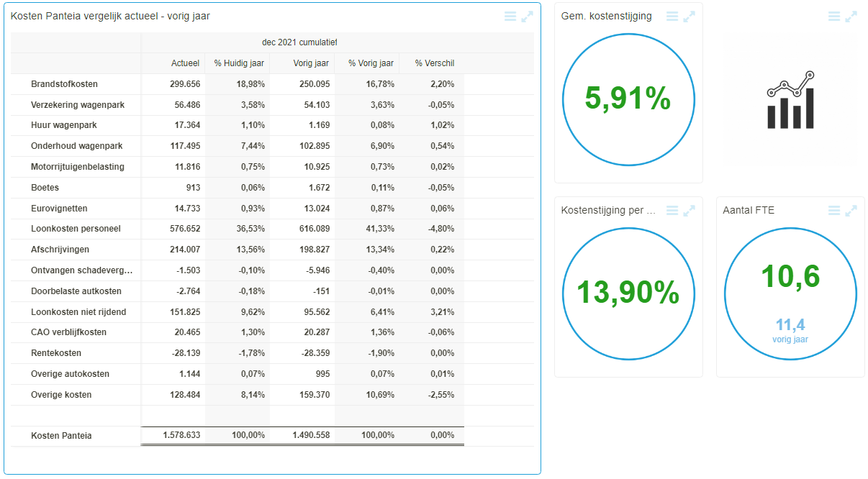Screen dimensions: 868x479
Task: Click the Loonkosten personeel row label
Action: (x=76, y=229)
